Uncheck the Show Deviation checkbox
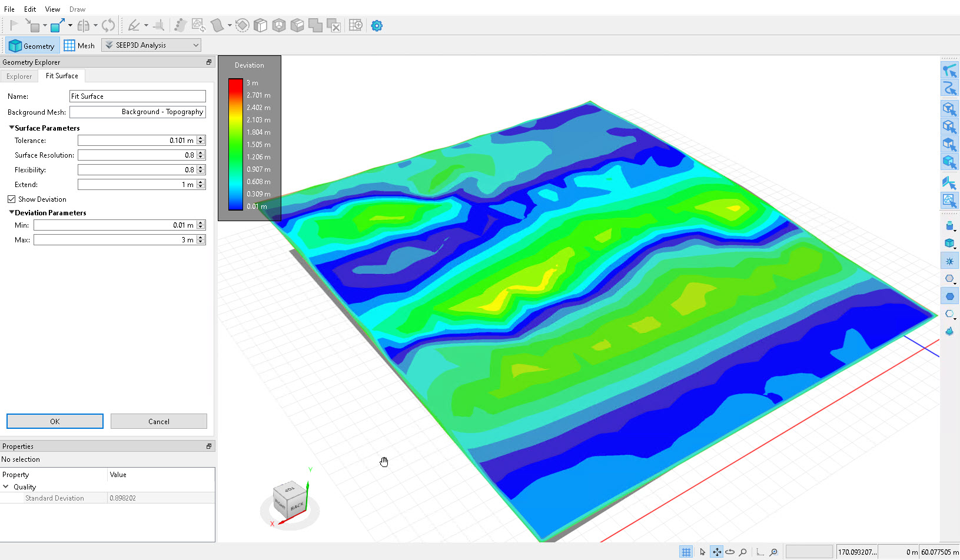 11,199
